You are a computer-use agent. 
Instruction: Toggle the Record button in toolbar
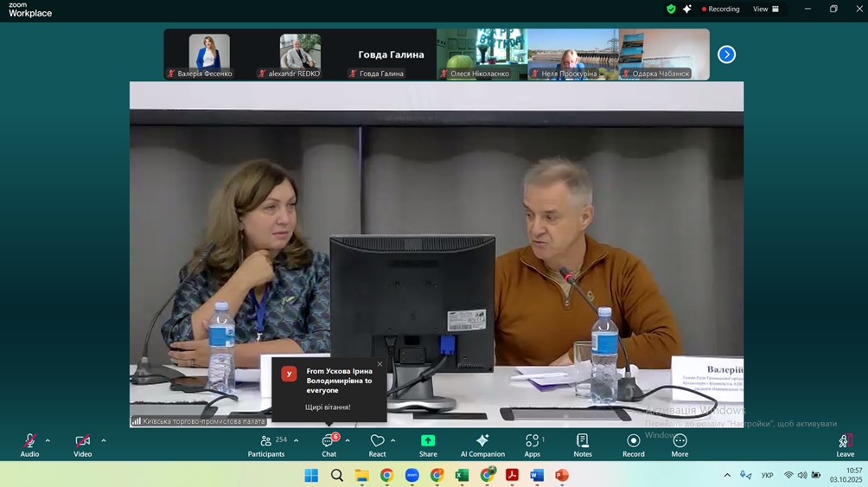[x=634, y=441]
